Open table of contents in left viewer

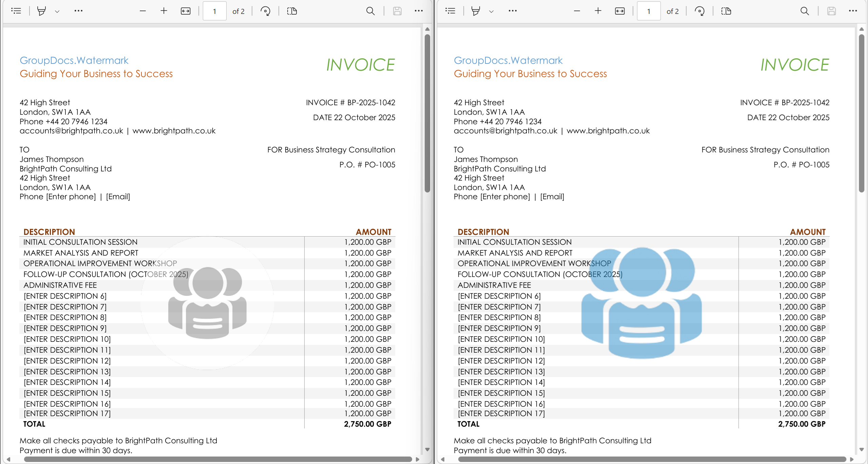click(16, 11)
